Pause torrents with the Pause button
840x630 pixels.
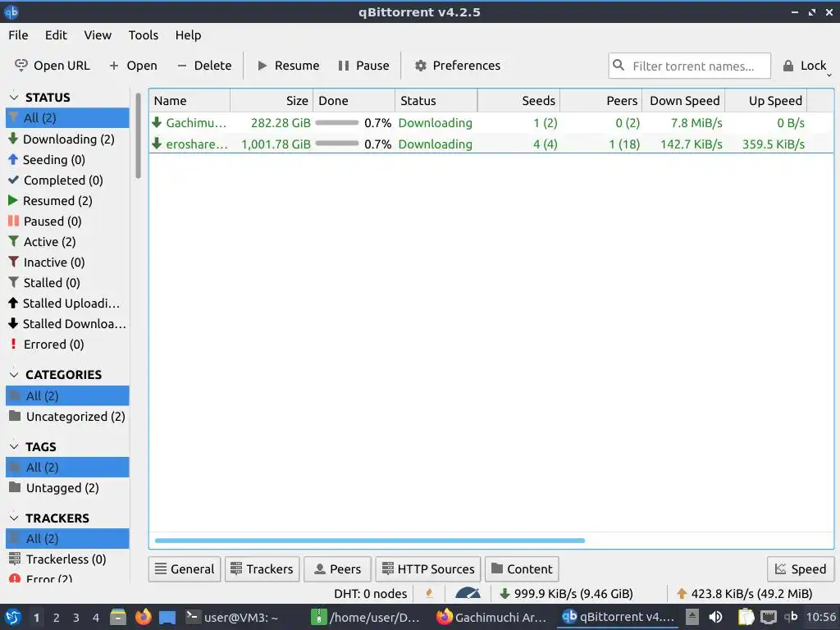point(363,66)
